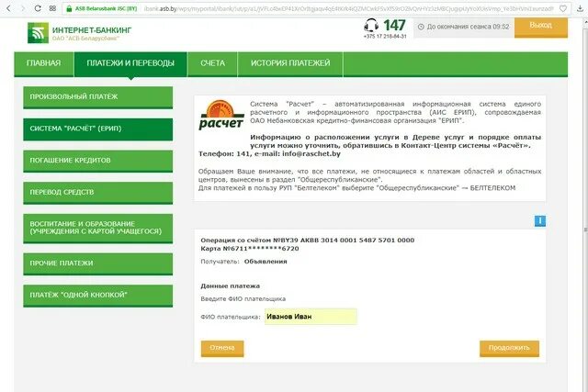The width and height of the screenshot is (588, 392).
Task: Open ПЛАТЁЖ "ОДНОЙ КНОПКОЙ" sidebar item
Action: tap(98, 296)
